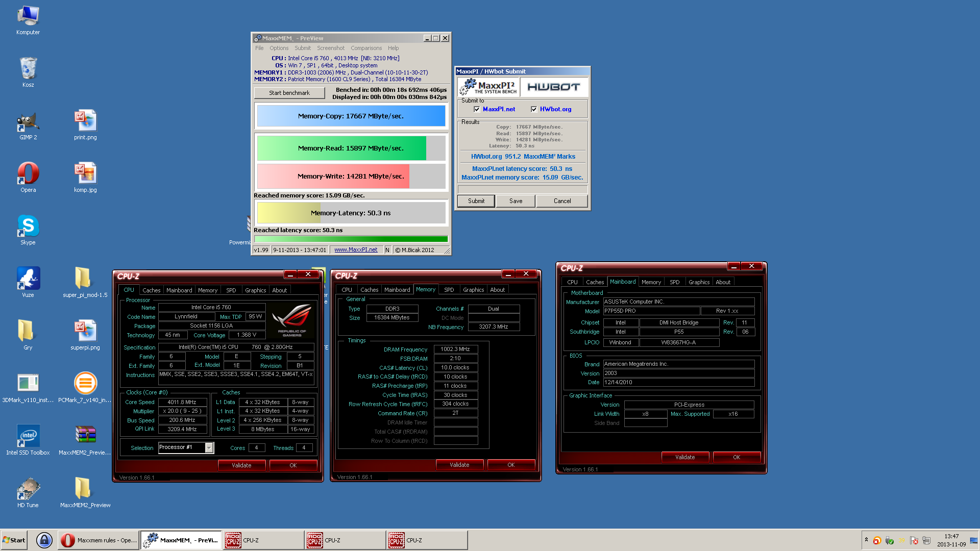980x551 pixels.
Task: Click Submit in HWbot Submit dialog
Action: [476, 201]
